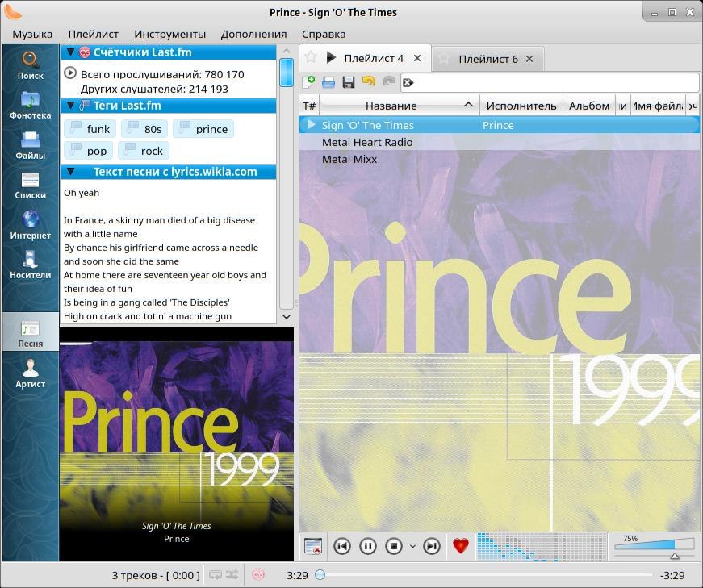Screen dimensions: 703x588
Task: Skip to the previous track
Action: 342,546
